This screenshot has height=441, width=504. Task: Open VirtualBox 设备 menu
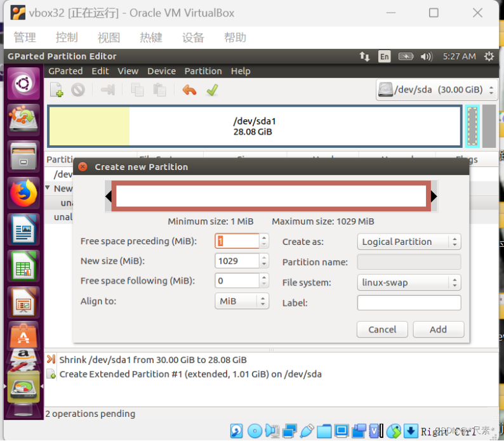193,37
